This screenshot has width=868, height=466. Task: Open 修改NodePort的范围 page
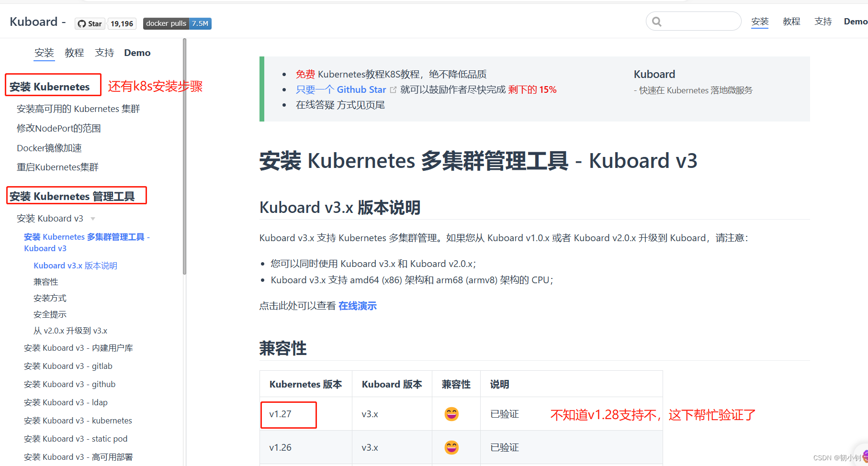coord(59,128)
